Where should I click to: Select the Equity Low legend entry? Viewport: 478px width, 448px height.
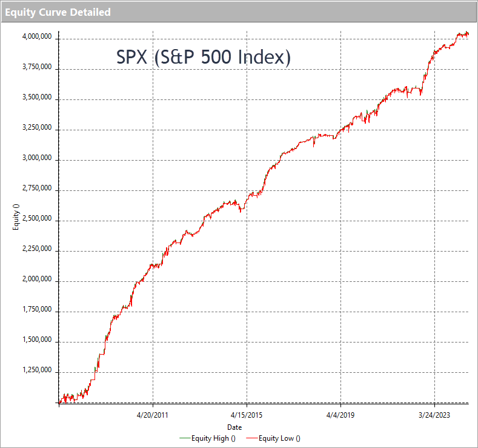tap(273, 438)
